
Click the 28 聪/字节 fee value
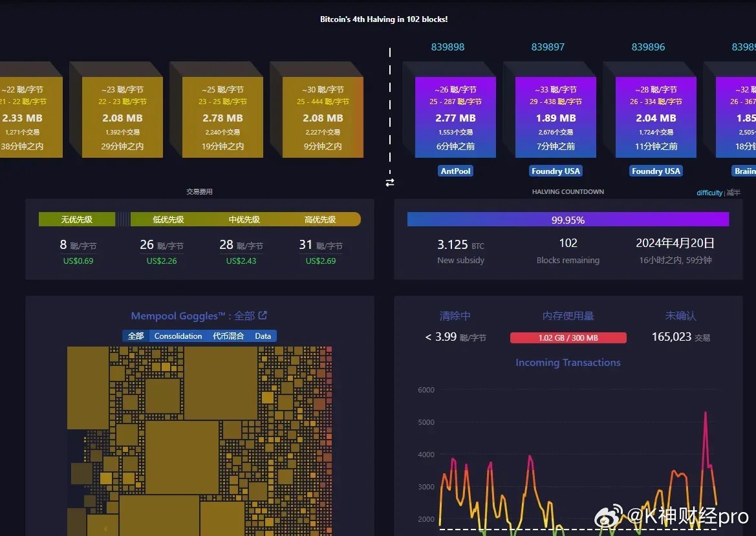point(241,245)
